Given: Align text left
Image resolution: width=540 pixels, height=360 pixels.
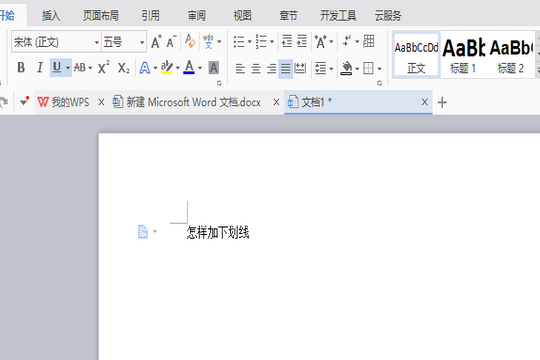Looking at the screenshot, I should (x=240, y=69).
